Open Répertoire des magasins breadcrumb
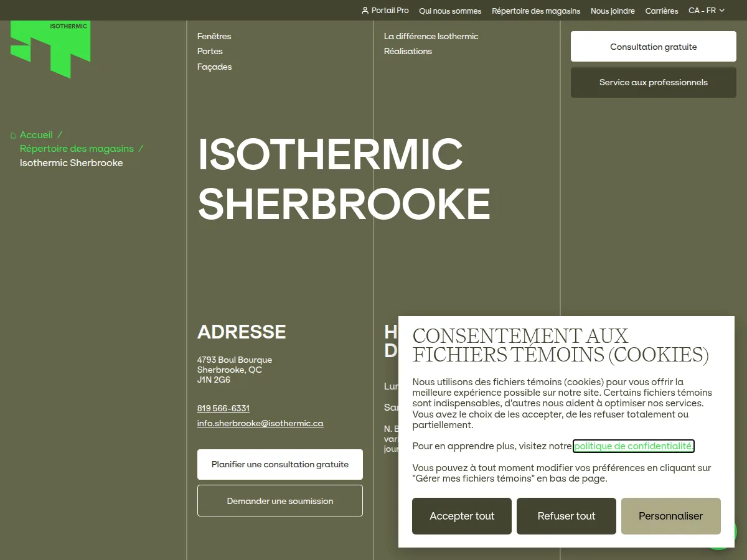Viewport: 747px width, 560px height. tap(77, 149)
